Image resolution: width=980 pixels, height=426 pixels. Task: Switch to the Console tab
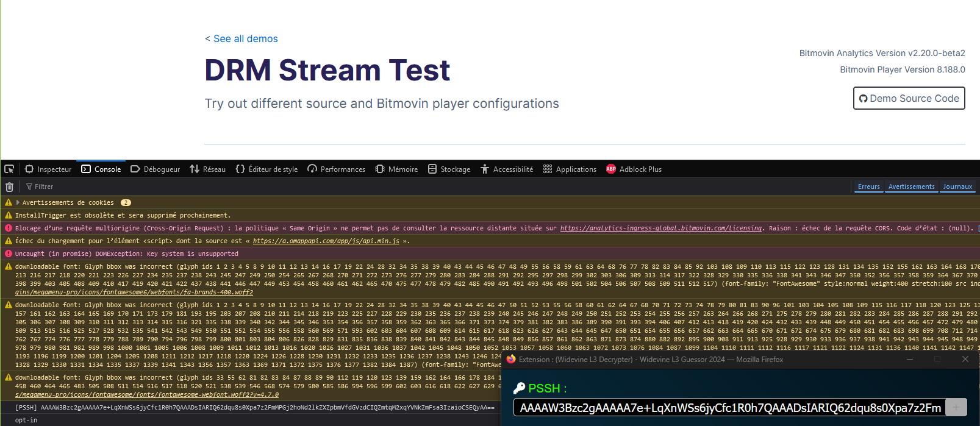(101, 169)
